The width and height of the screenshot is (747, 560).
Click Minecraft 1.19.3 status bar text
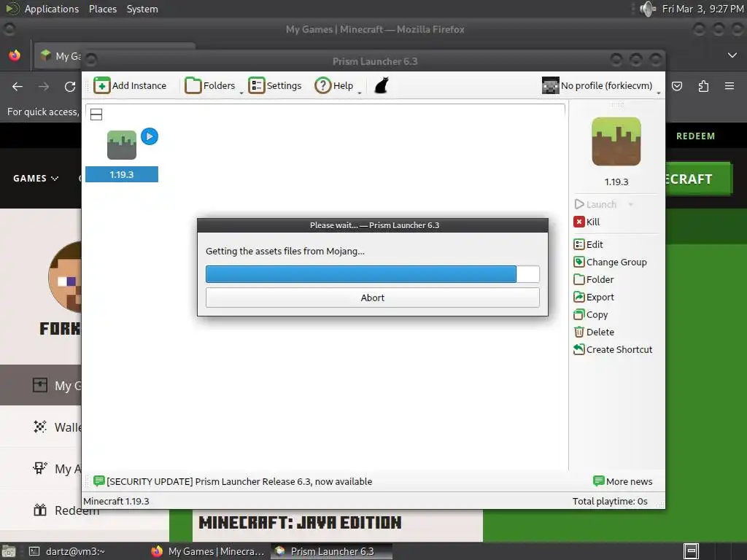pyautogui.click(x=116, y=501)
